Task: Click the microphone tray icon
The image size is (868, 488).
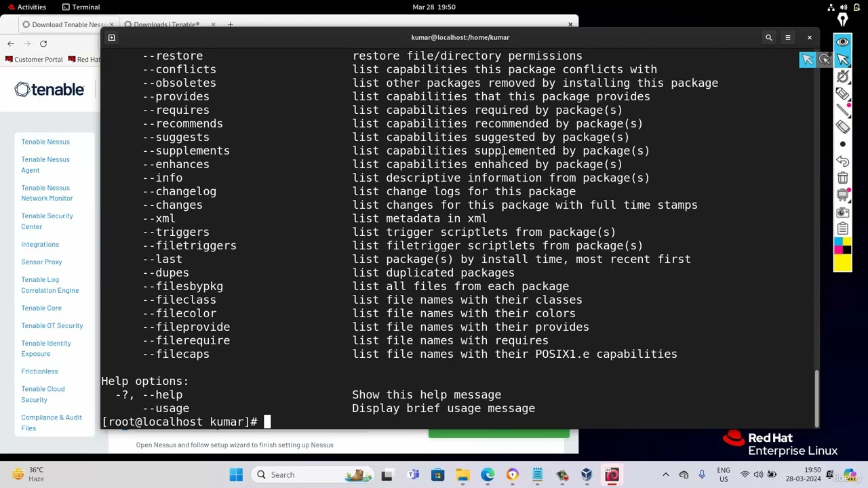Action: click(x=702, y=474)
